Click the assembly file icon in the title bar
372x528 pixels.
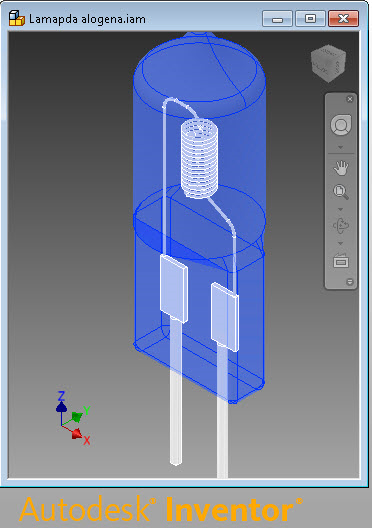coord(16,18)
